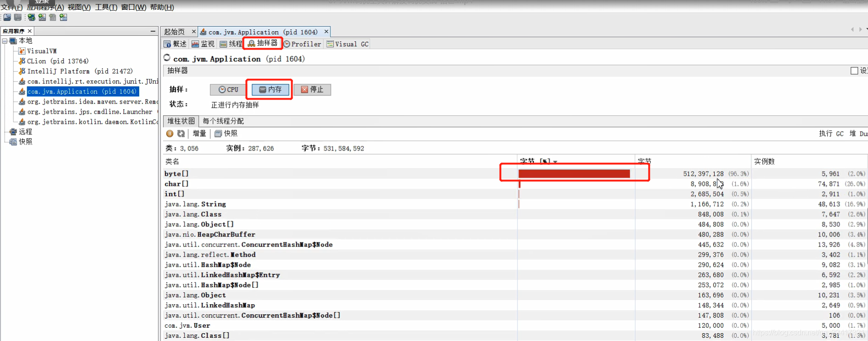Click the refresh results arrows icon
The width and height of the screenshot is (868, 341).
[x=181, y=134]
